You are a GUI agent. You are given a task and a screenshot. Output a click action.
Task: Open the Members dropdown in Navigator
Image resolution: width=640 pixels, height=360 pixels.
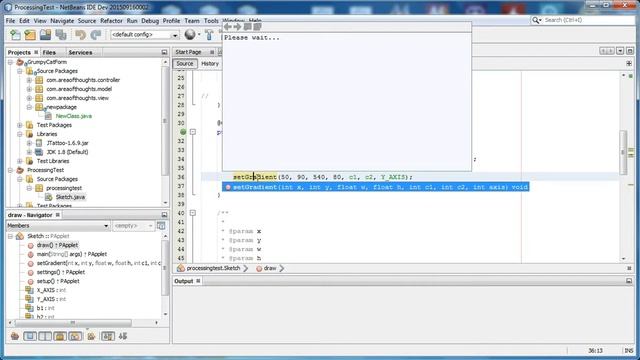pos(106,226)
